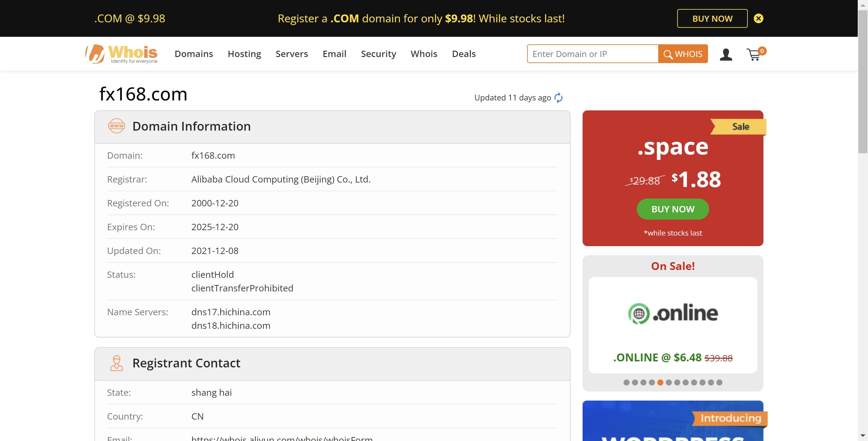The image size is (868, 441).
Task: Select the last carousel dot
Action: tap(719, 382)
